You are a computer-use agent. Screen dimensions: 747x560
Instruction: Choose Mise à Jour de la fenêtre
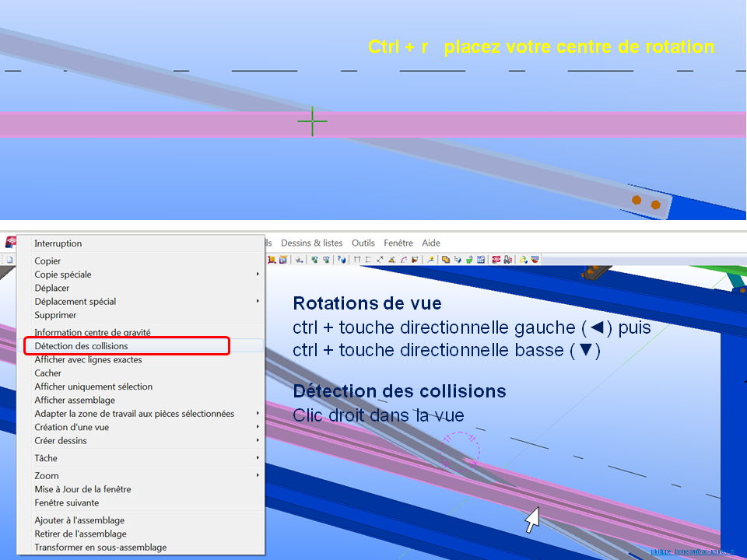[x=141, y=489]
